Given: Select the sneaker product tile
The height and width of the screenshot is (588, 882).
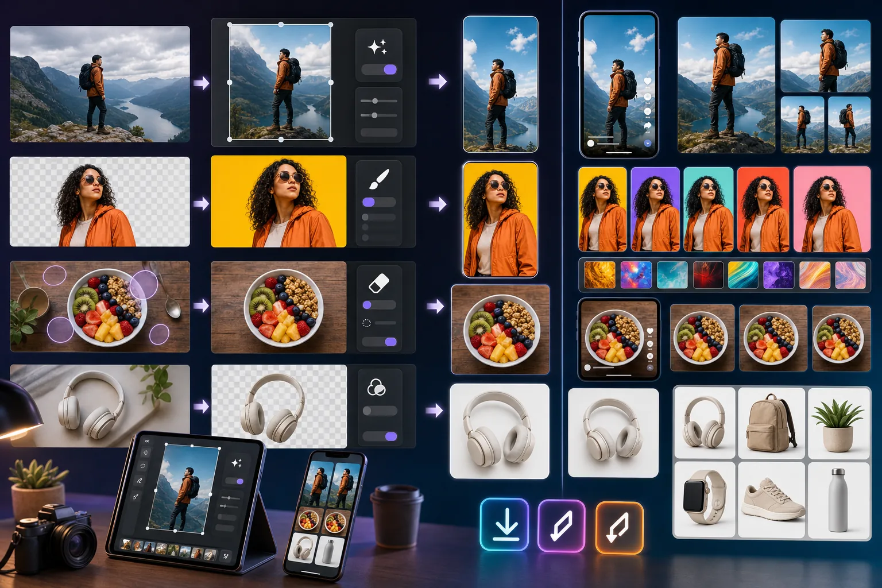Looking at the screenshot, I should tap(771, 500).
